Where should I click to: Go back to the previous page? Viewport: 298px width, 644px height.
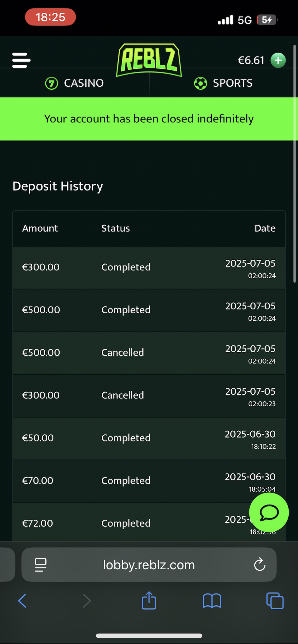22,601
